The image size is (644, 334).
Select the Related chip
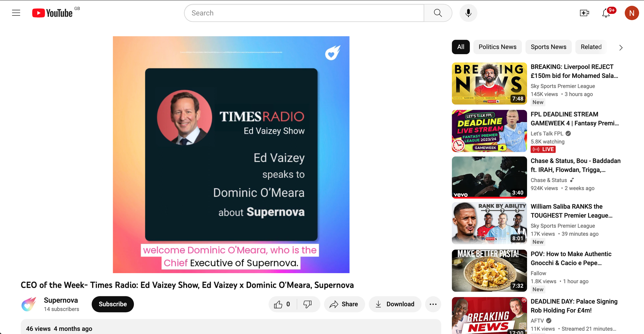[591, 47]
